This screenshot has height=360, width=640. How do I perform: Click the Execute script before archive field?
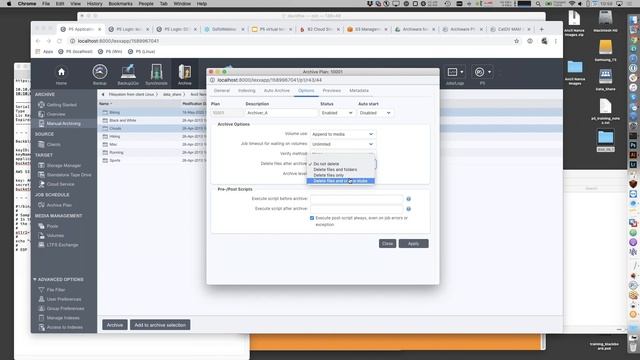tap(357, 199)
